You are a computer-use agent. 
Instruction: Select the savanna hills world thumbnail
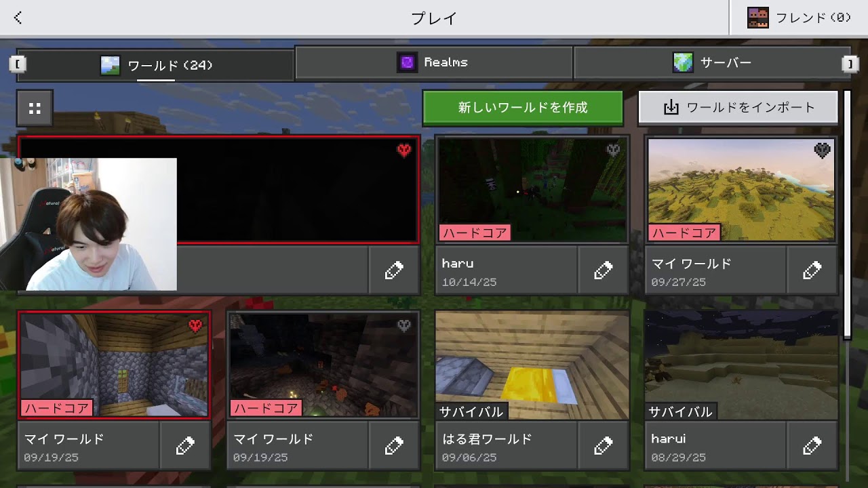(x=741, y=190)
